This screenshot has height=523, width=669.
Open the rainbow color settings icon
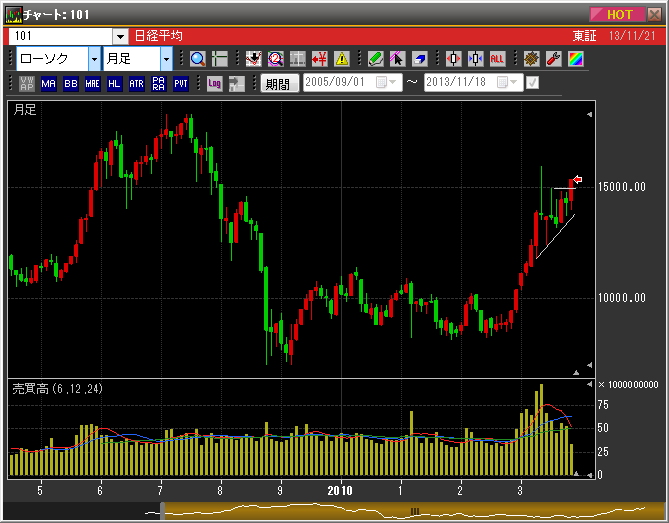coord(575,59)
